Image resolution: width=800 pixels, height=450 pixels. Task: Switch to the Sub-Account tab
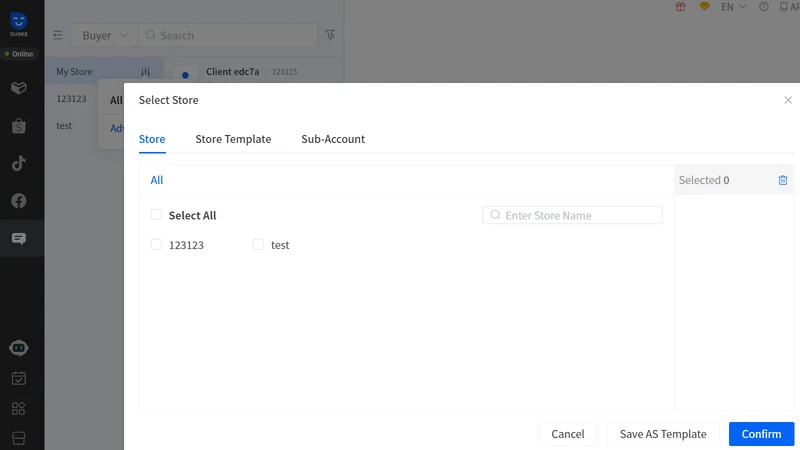pyautogui.click(x=333, y=139)
